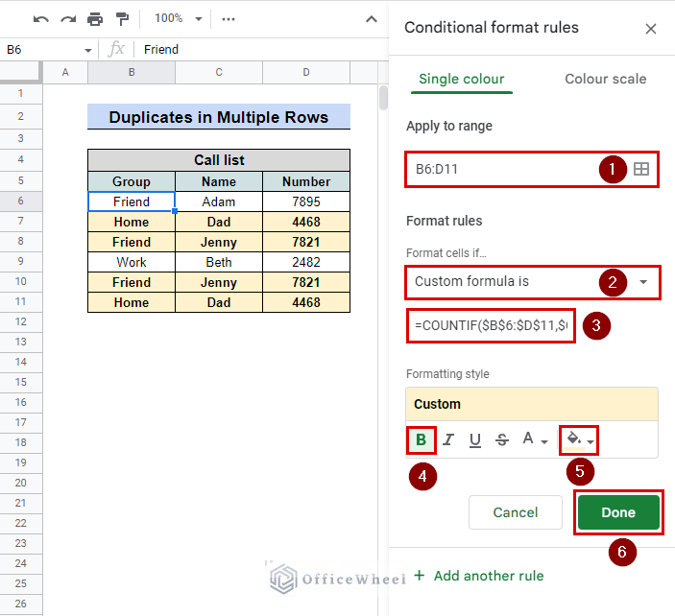Click the Redo icon in toolbar

click(67, 18)
